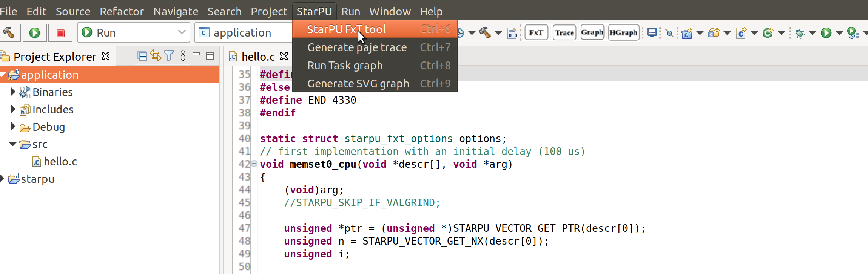Click the Run green play icon in toolbar
This screenshot has height=274, width=868.
[x=826, y=33]
